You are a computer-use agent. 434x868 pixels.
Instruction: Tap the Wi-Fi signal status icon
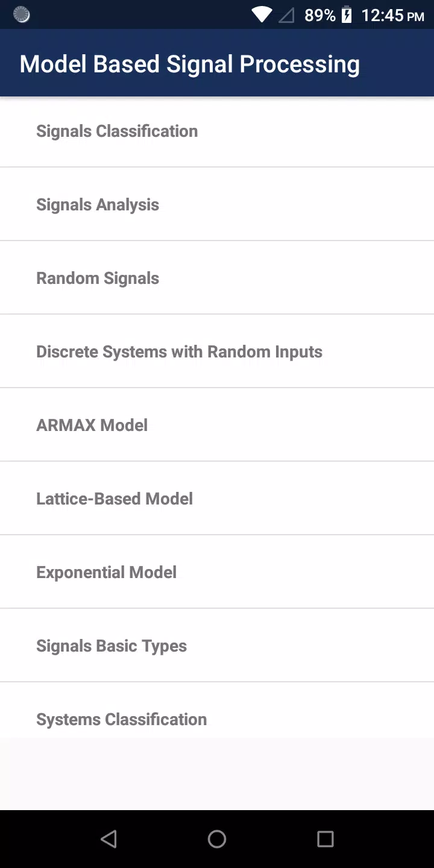pyautogui.click(x=262, y=15)
